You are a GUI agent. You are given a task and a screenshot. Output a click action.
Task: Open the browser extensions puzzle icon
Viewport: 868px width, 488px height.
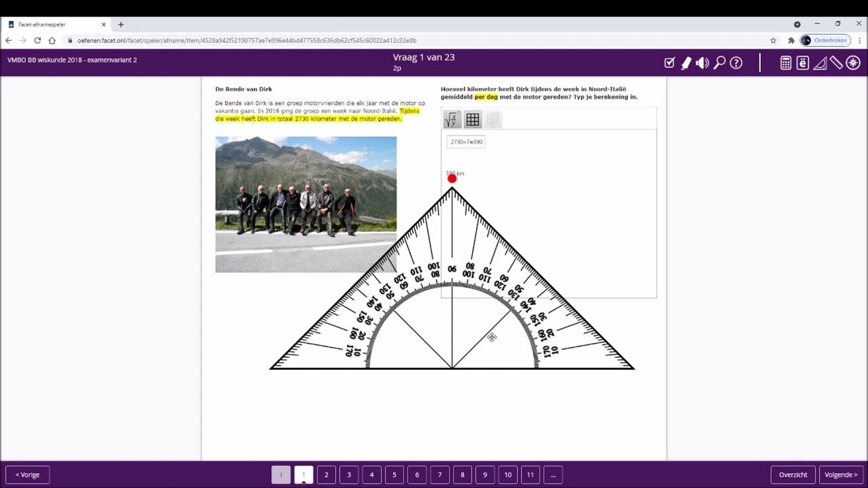click(x=791, y=41)
